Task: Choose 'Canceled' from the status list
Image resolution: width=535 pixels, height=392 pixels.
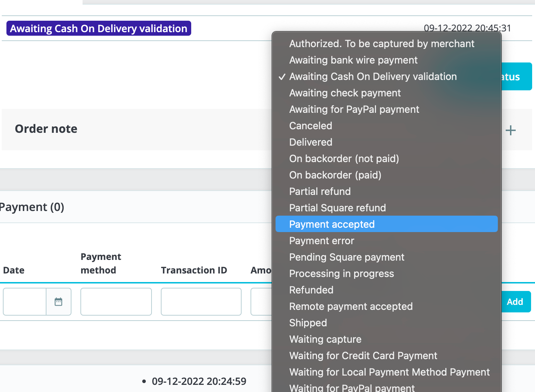Action: click(x=311, y=126)
